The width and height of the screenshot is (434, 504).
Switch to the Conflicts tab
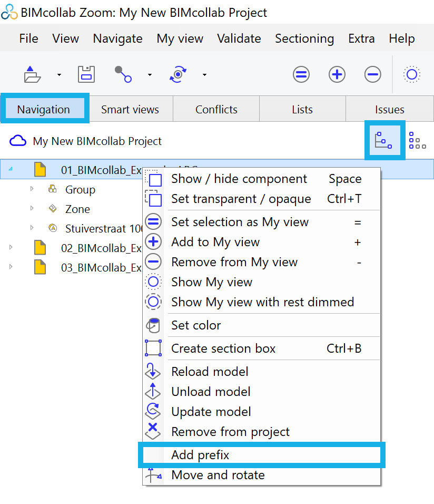pyautogui.click(x=216, y=109)
